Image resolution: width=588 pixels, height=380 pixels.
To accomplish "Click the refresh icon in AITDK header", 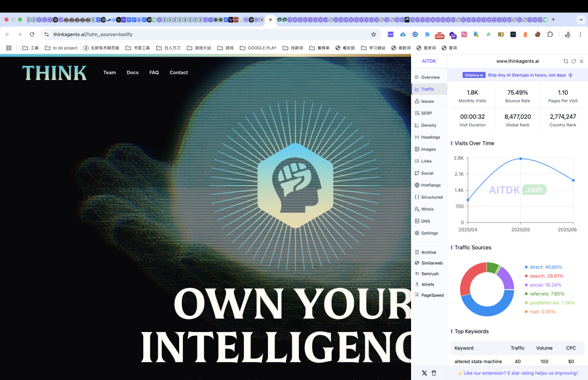I will [574, 61].
